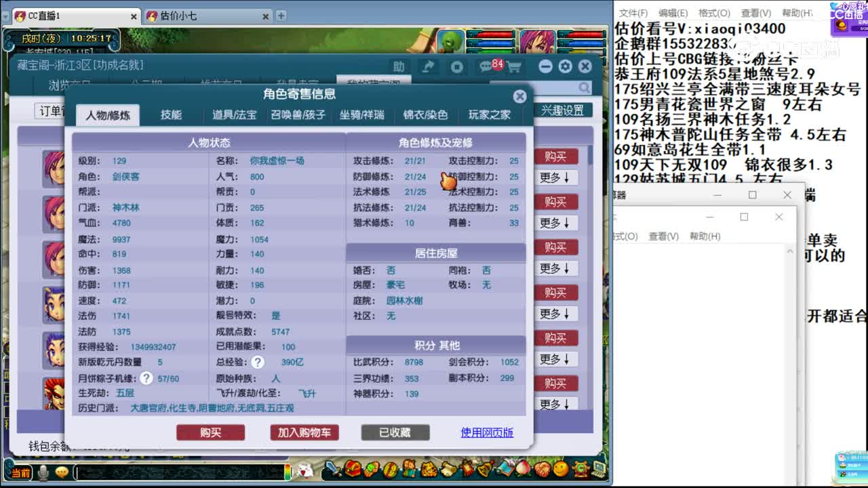
Task: Click 兴趣设置 button
Action: click(562, 110)
